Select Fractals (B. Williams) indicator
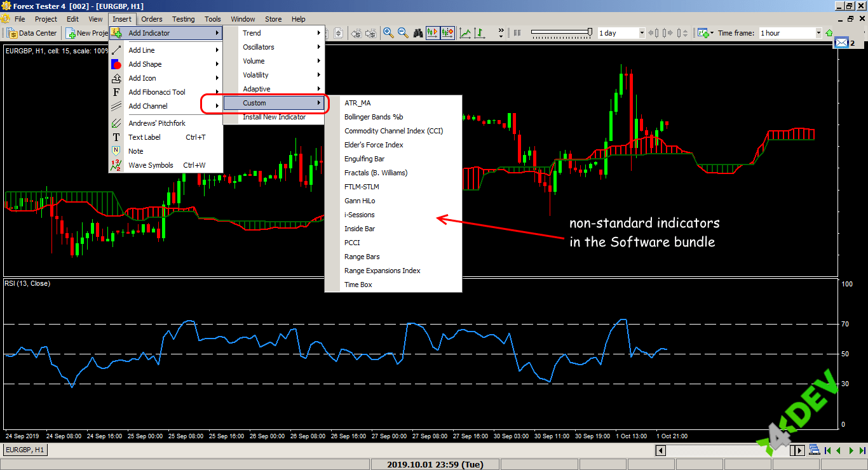868x470 pixels. (393, 173)
